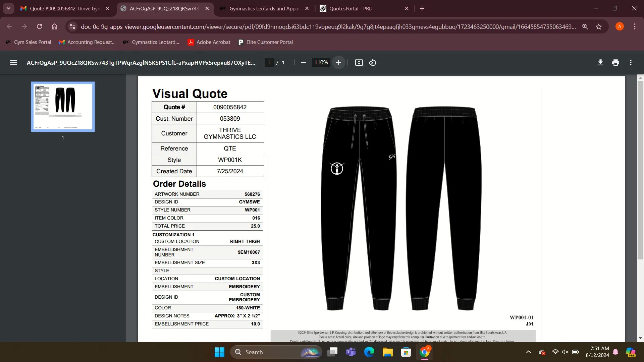Open clock showing 7:51 AM

click(597, 352)
